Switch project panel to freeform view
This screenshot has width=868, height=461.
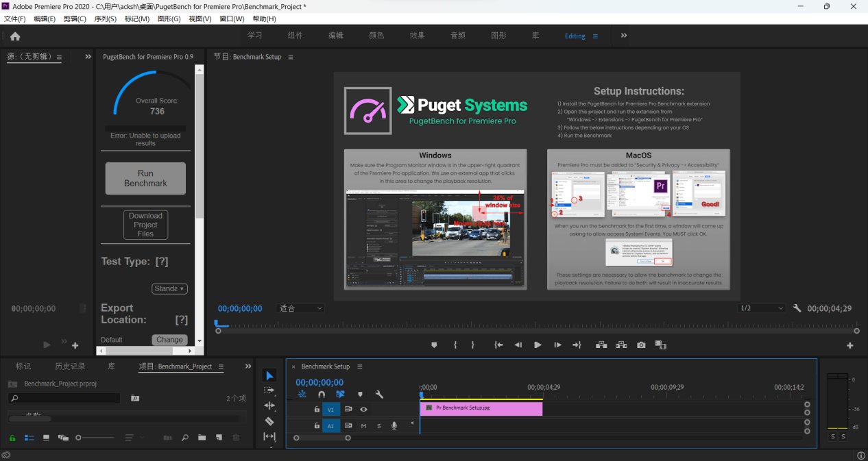pos(64,437)
